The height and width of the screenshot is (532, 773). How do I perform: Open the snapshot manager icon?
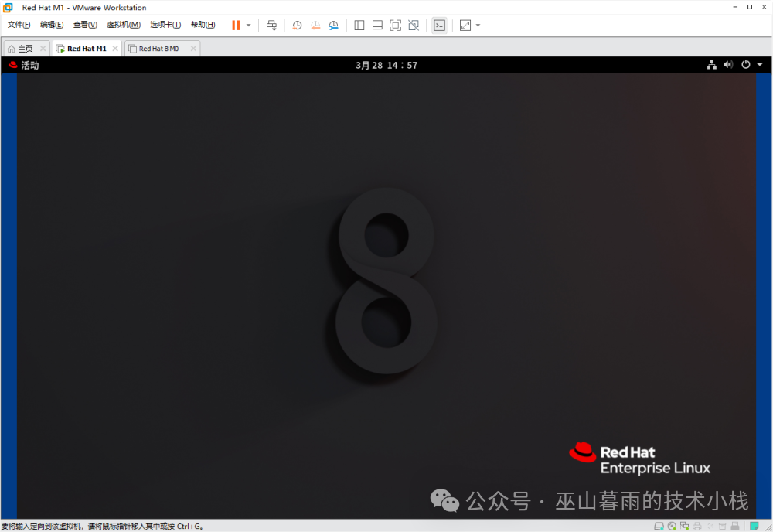[x=333, y=25]
